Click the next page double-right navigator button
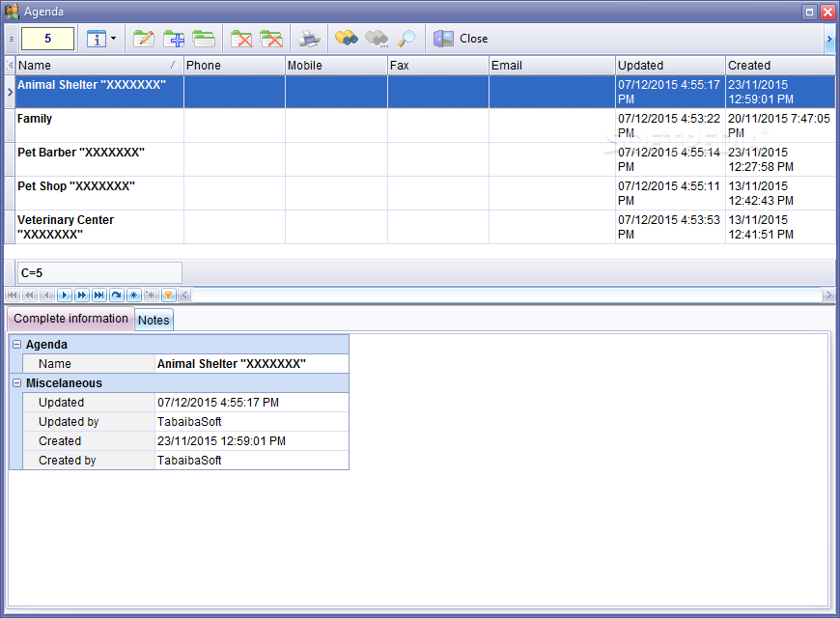 [81, 295]
